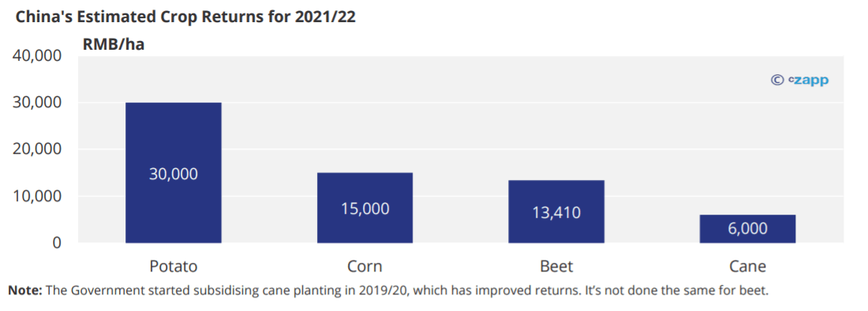Click the 30,000 data label
Image resolution: width=868 pixels, height=311 pixels.
click(174, 174)
